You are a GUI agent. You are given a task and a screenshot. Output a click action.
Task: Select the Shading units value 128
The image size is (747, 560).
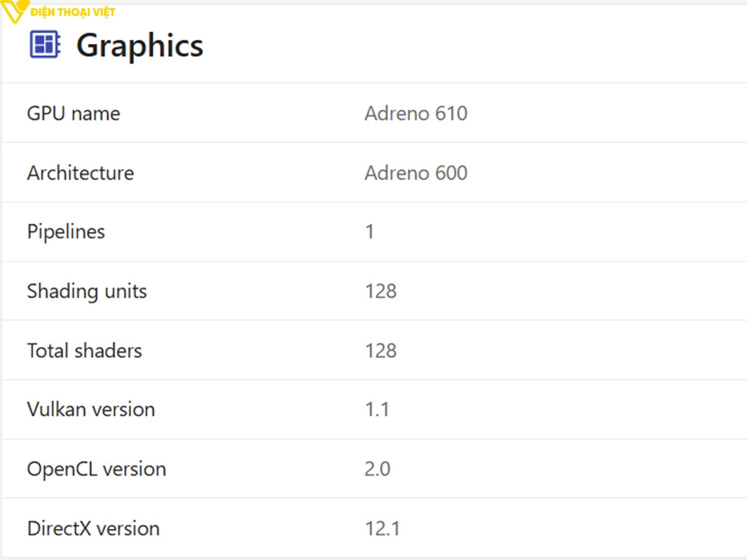tap(381, 291)
